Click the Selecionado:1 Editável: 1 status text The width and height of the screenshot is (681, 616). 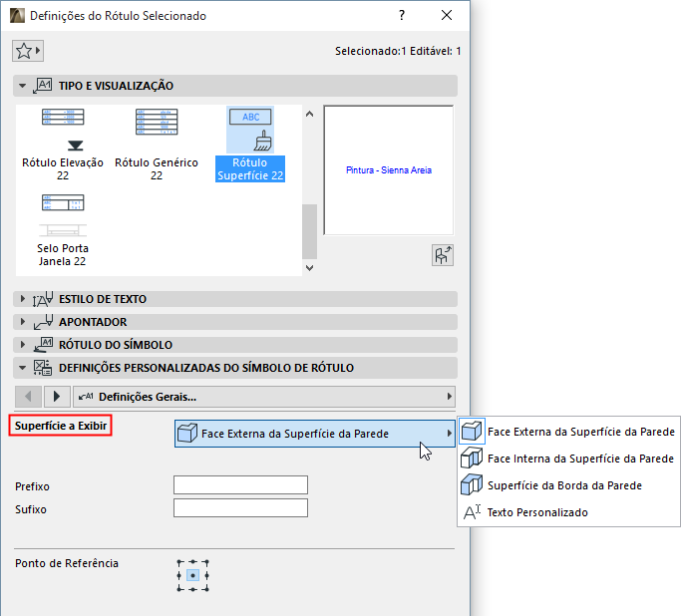[x=398, y=51]
